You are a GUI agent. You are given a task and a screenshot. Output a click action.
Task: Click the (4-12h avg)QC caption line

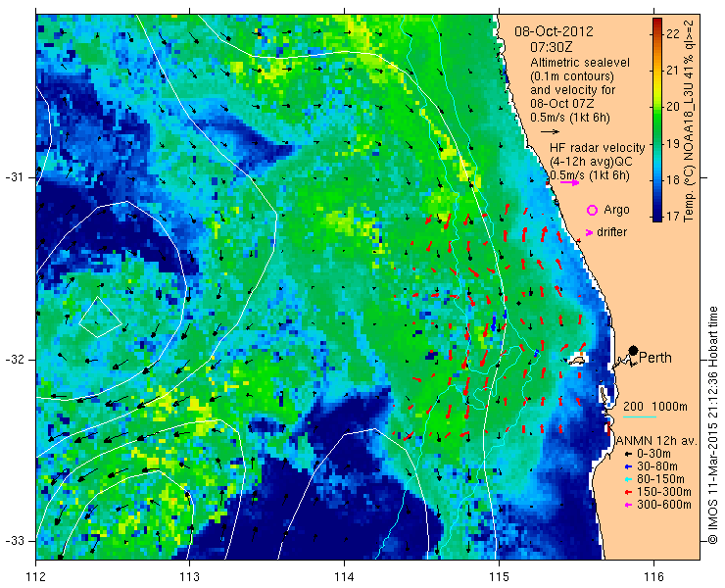pos(591,162)
